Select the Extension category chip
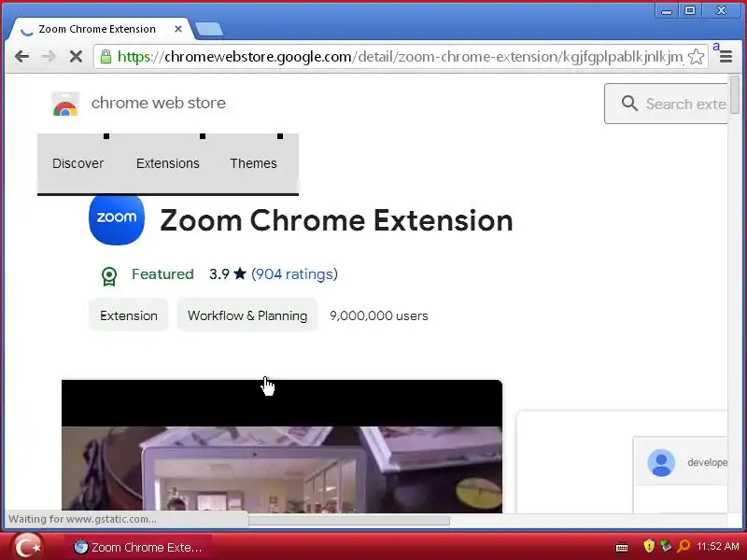The width and height of the screenshot is (747, 560). point(129,315)
